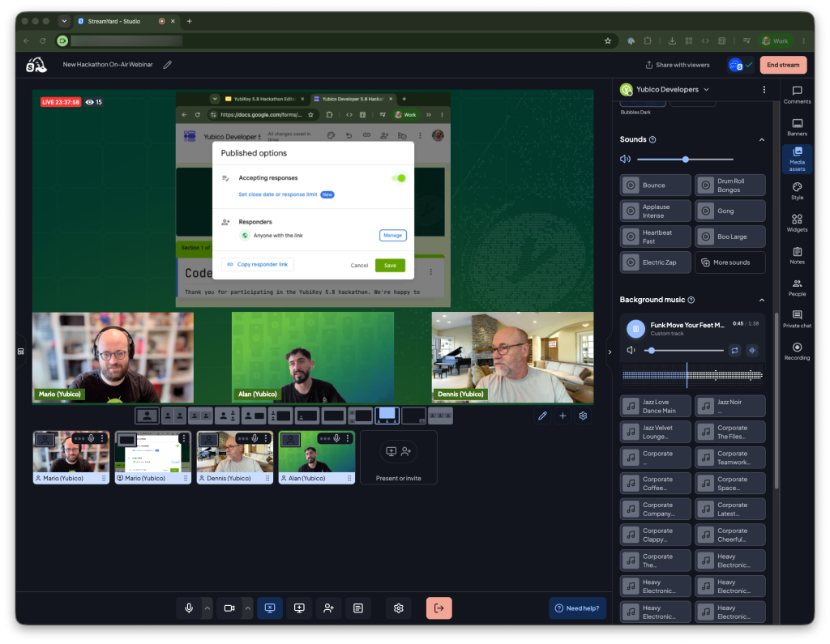Image resolution: width=830 pixels, height=644 pixels.
Task: Click More sounds button
Action: click(730, 262)
